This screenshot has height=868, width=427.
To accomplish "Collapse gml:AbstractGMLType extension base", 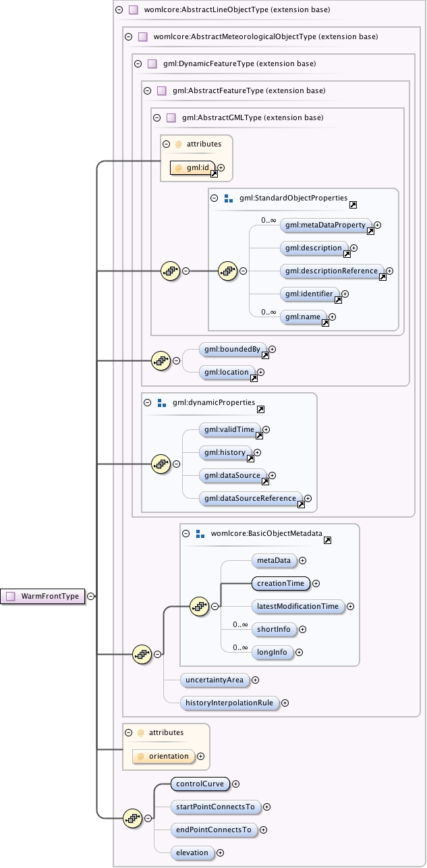I will pyautogui.click(x=157, y=117).
